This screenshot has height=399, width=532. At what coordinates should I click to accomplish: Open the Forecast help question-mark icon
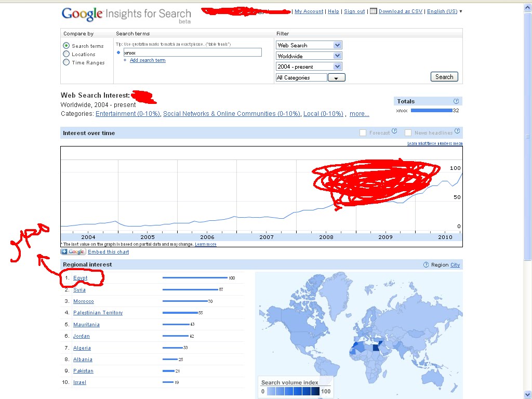click(394, 131)
